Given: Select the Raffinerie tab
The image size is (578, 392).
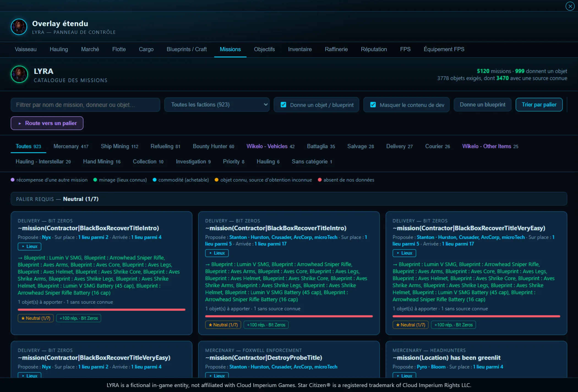Looking at the screenshot, I should click(336, 49).
